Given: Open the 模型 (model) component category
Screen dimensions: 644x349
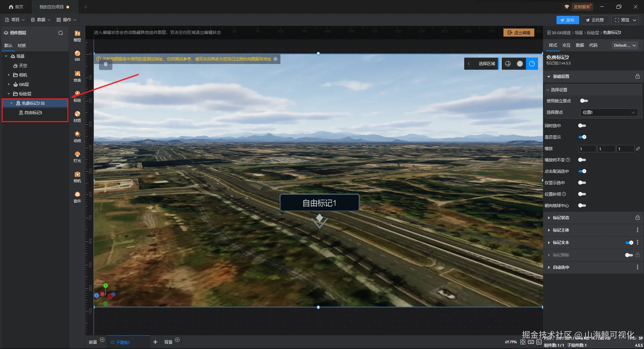Looking at the screenshot, I should [x=77, y=36].
